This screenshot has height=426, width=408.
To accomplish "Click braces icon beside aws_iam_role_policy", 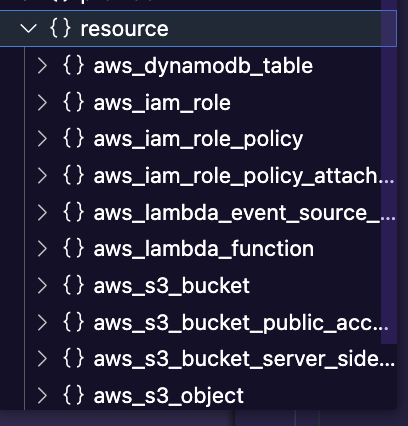I will (x=73, y=138).
